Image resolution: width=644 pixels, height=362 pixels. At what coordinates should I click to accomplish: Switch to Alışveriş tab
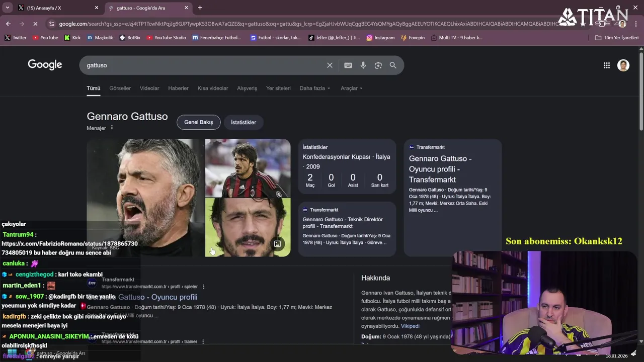click(247, 88)
